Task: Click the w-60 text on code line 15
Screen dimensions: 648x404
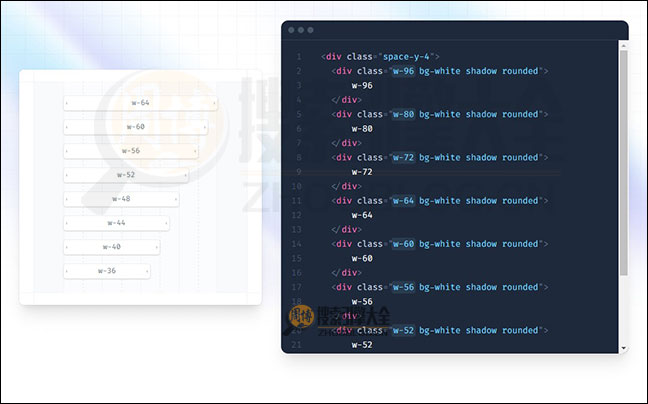Action: click(362, 259)
